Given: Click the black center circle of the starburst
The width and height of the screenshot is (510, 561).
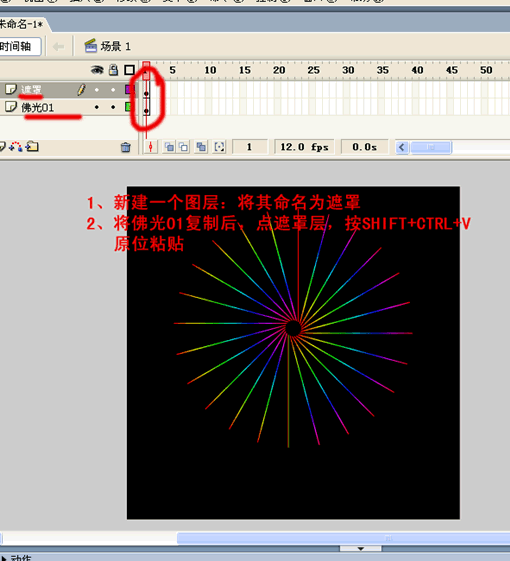Looking at the screenshot, I should [x=293, y=328].
